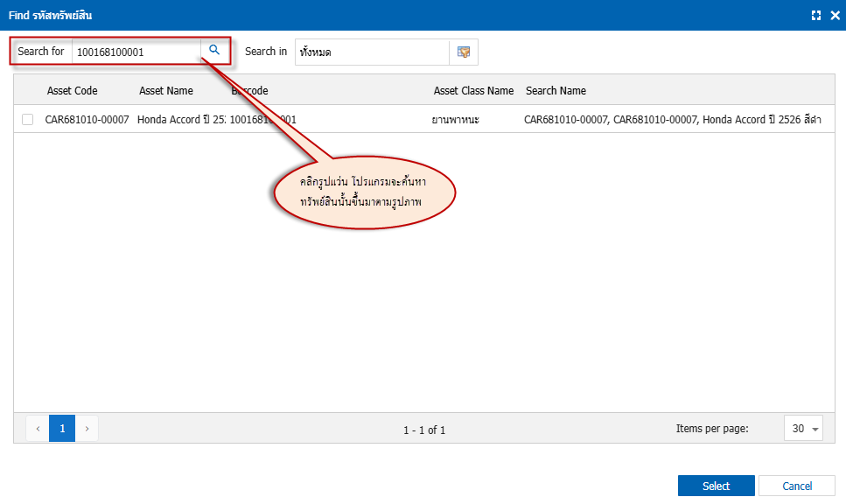Go to next page arrow

(x=87, y=429)
